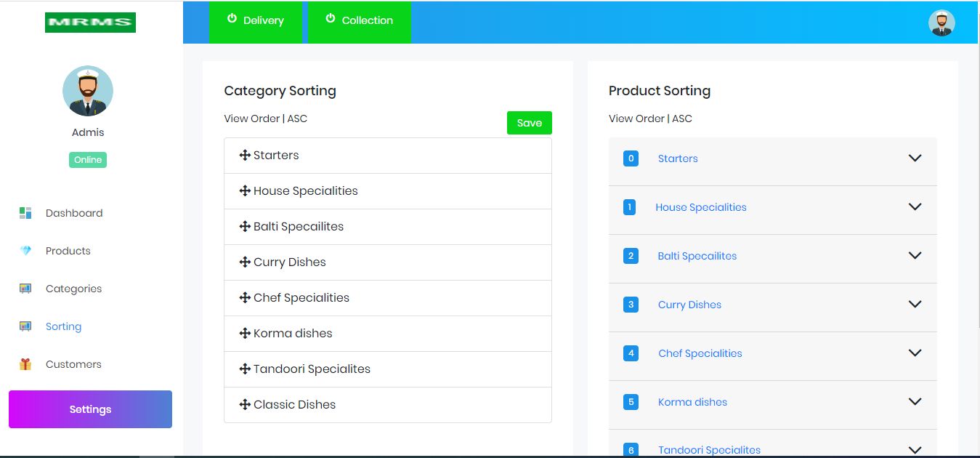
Task: Click the MRMS logo
Action: click(90, 23)
